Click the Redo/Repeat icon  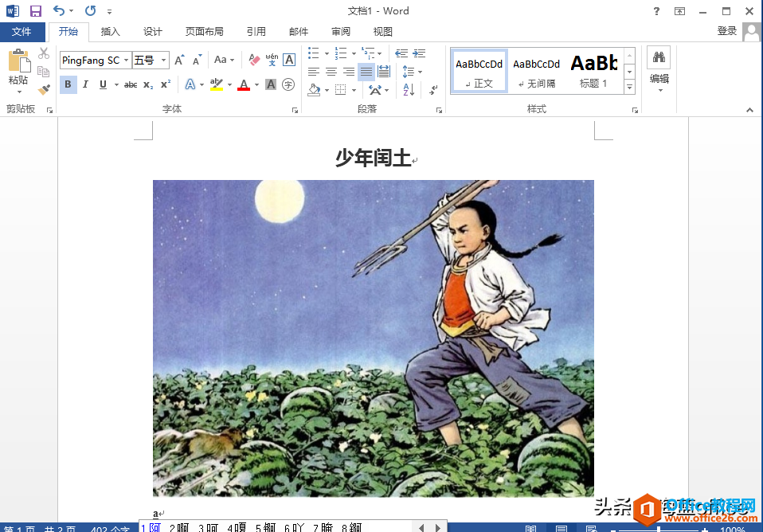(91, 10)
